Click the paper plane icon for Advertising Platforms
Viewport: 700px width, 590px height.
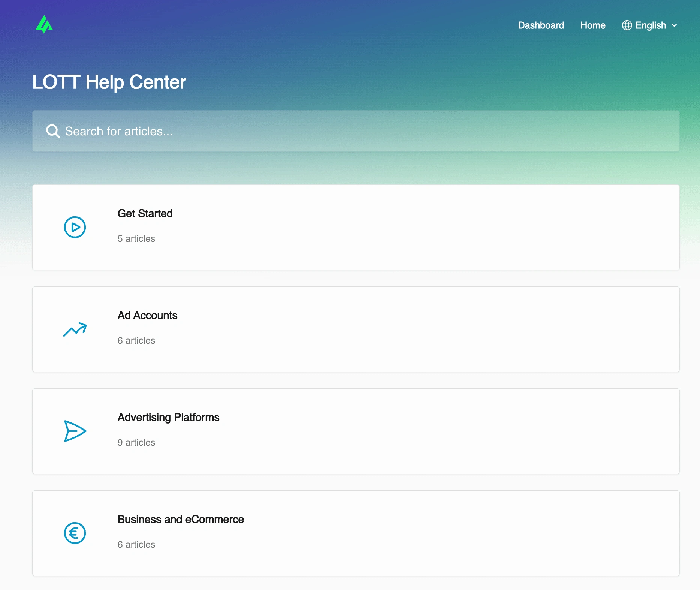point(75,431)
